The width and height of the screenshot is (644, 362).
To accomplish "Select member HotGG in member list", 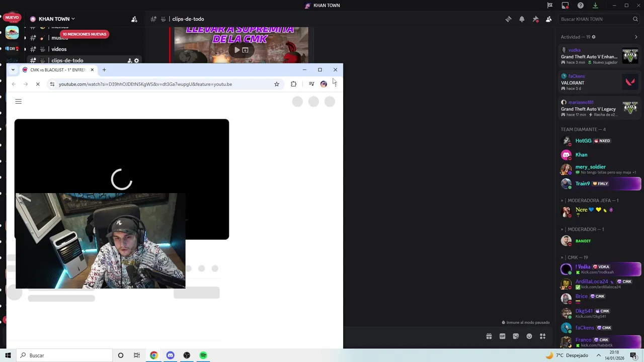I will 600,141.
